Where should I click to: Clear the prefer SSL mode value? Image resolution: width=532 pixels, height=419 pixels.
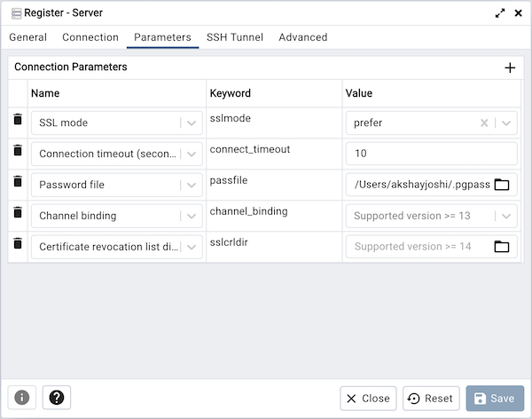484,123
